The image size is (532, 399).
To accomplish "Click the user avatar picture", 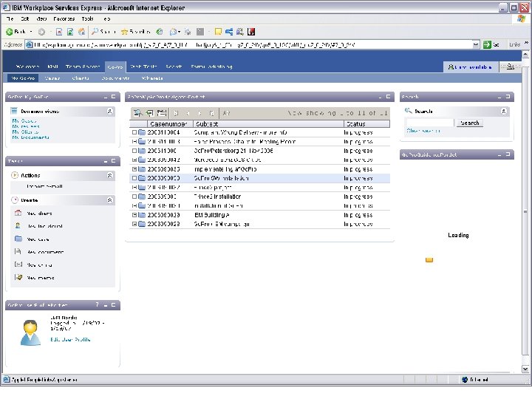I will pyautogui.click(x=30, y=332).
